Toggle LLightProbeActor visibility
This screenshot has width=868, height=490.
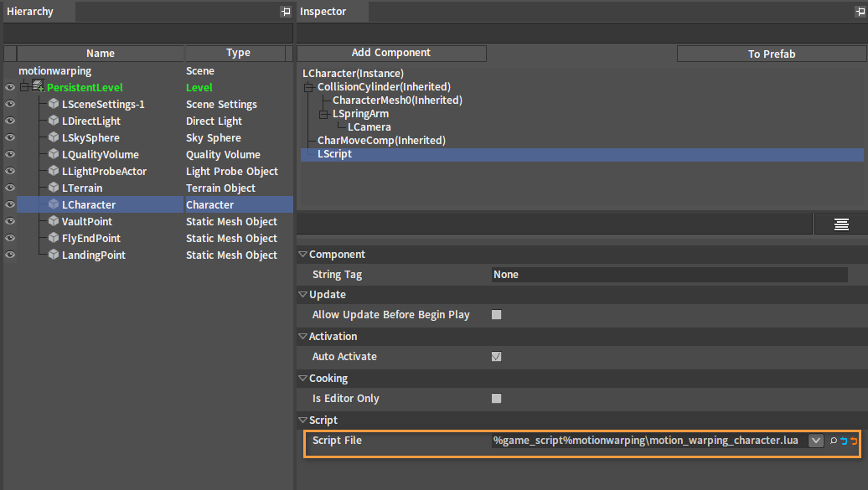coord(10,171)
